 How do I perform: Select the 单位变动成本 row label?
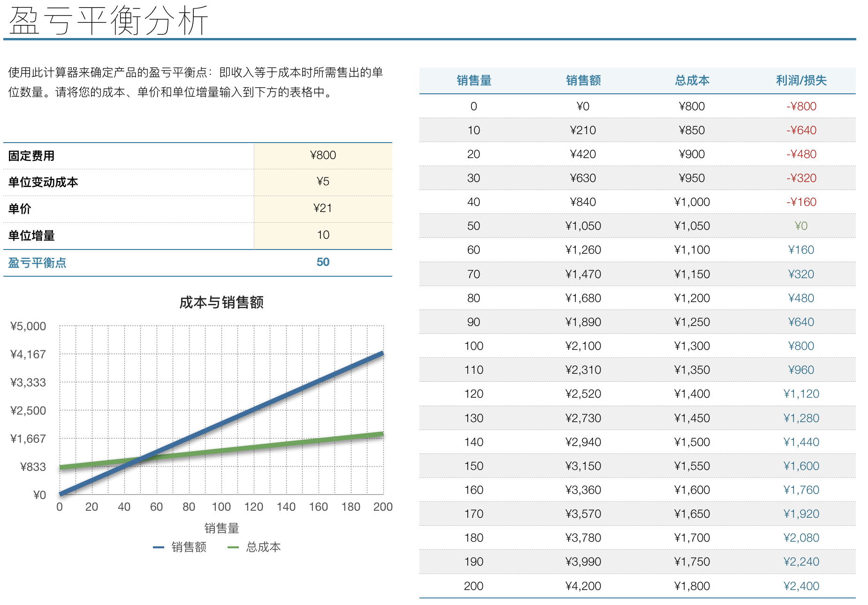click(43, 182)
